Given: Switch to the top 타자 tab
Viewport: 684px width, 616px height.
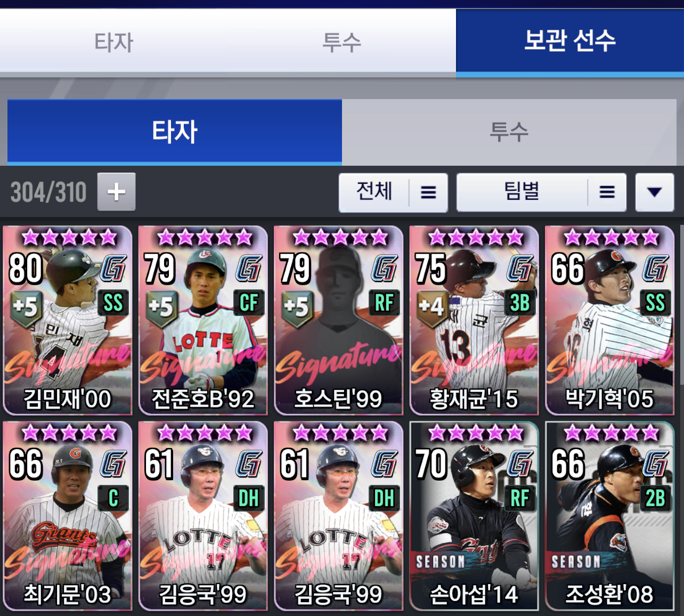Looking at the screenshot, I should coord(113,42).
